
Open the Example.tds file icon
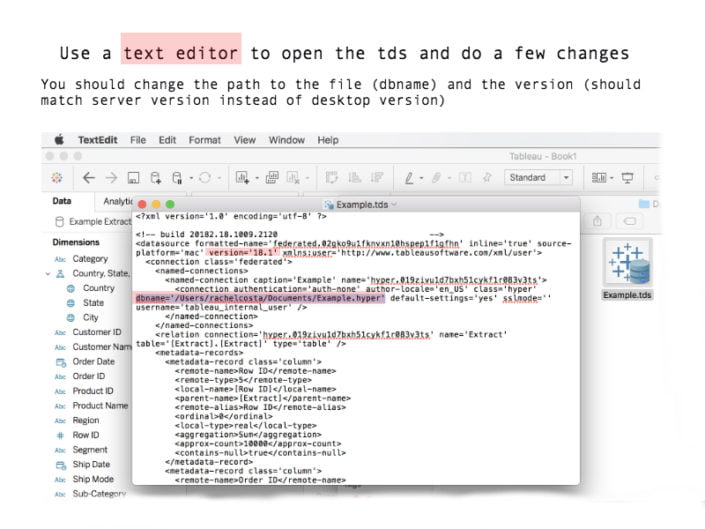tap(628, 264)
